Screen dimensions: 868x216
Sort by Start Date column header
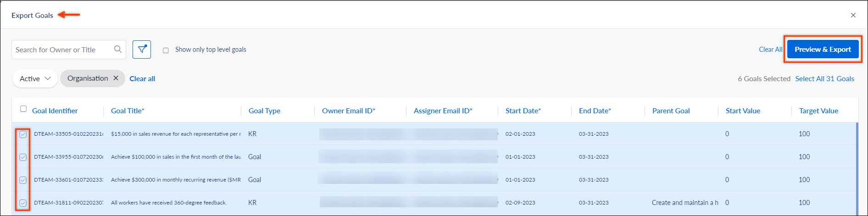coord(523,111)
